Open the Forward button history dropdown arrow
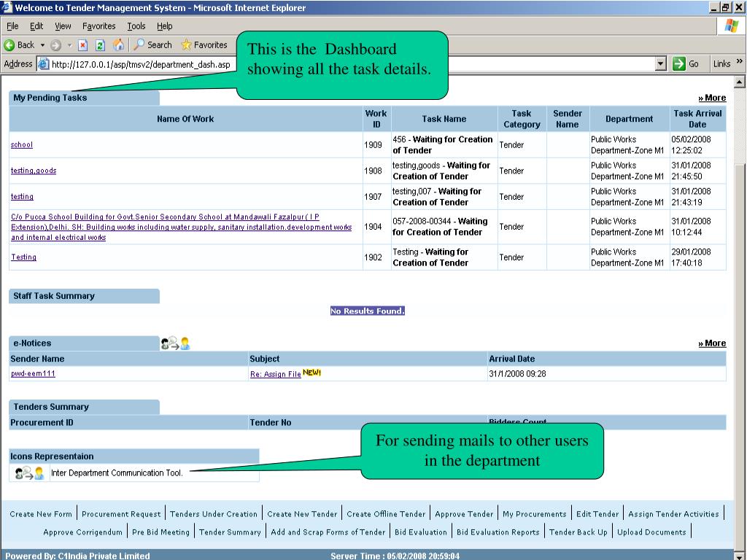Image resolution: width=747 pixels, height=560 pixels. pyautogui.click(x=69, y=45)
